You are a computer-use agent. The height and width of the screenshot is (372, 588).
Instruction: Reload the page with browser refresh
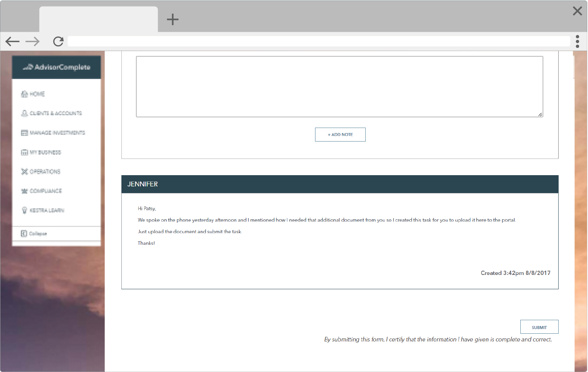pos(58,41)
